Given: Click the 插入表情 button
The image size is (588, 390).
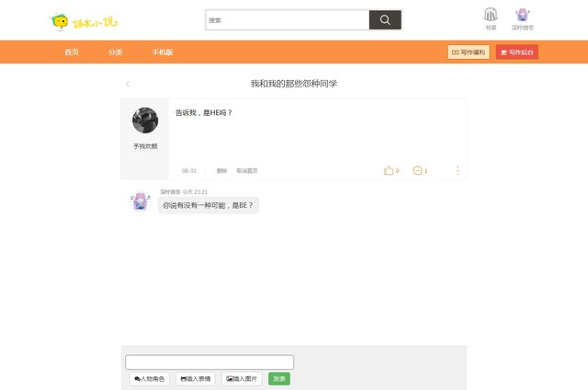Looking at the screenshot, I should click(196, 379).
